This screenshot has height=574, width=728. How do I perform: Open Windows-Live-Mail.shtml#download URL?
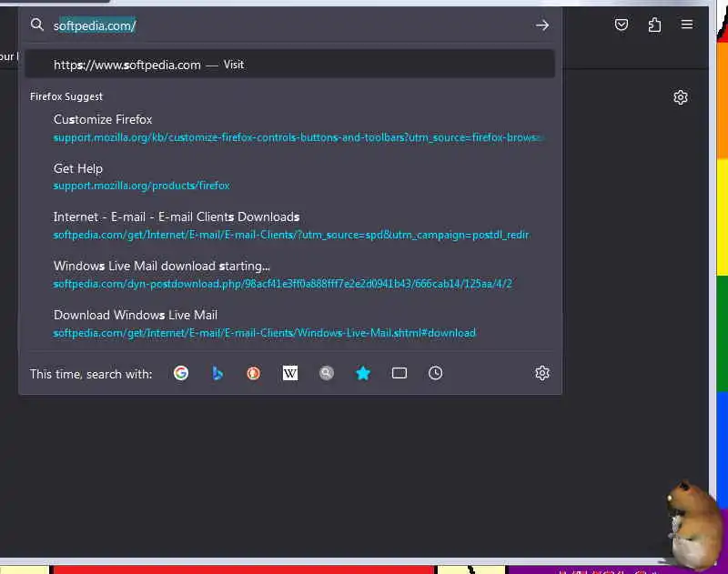point(265,333)
